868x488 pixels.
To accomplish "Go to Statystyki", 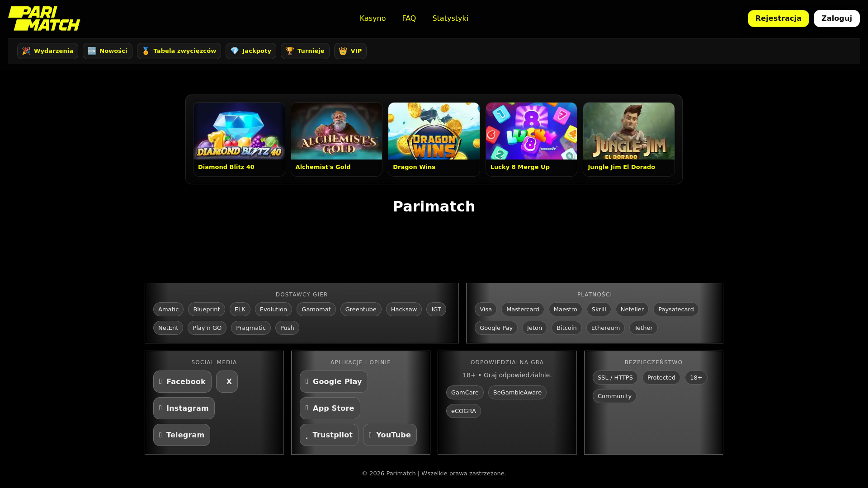I will [450, 19].
